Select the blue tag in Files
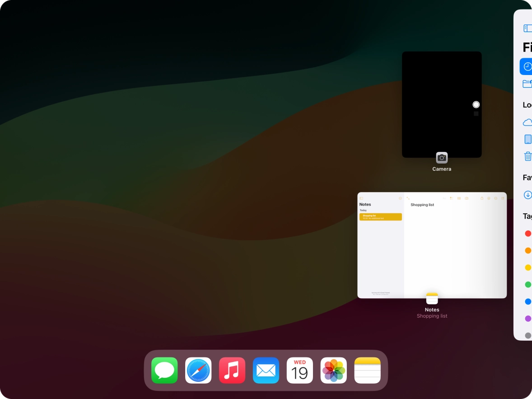This screenshot has width=532, height=399. tap(527, 301)
